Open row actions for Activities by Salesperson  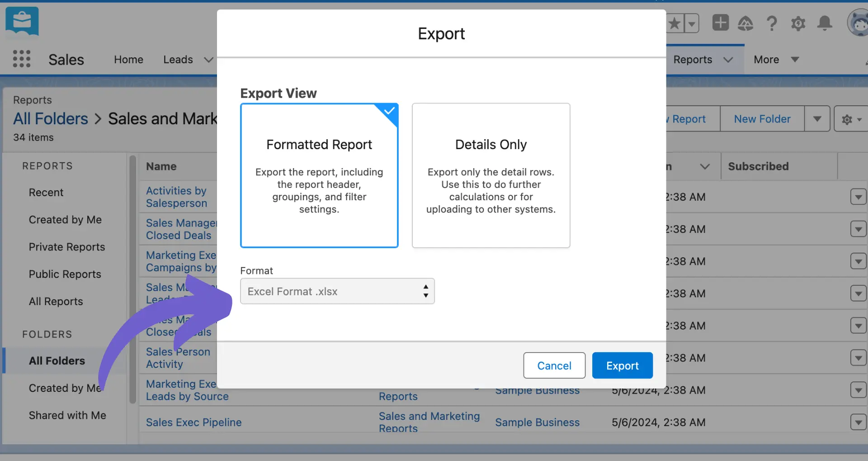tap(858, 197)
